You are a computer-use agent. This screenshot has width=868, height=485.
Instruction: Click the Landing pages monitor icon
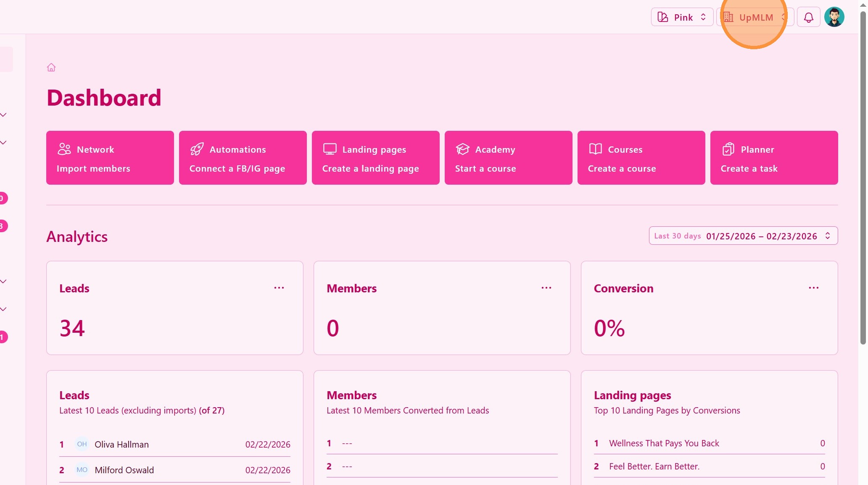click(x=330, y=149)
